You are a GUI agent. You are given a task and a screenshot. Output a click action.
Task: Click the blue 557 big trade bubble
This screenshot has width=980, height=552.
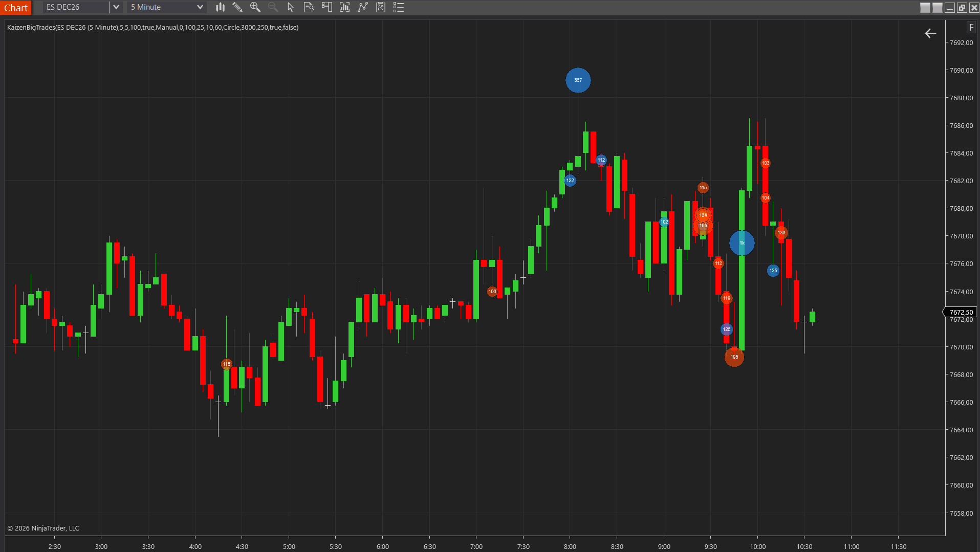pyautogui.click(x=578, y=80)
